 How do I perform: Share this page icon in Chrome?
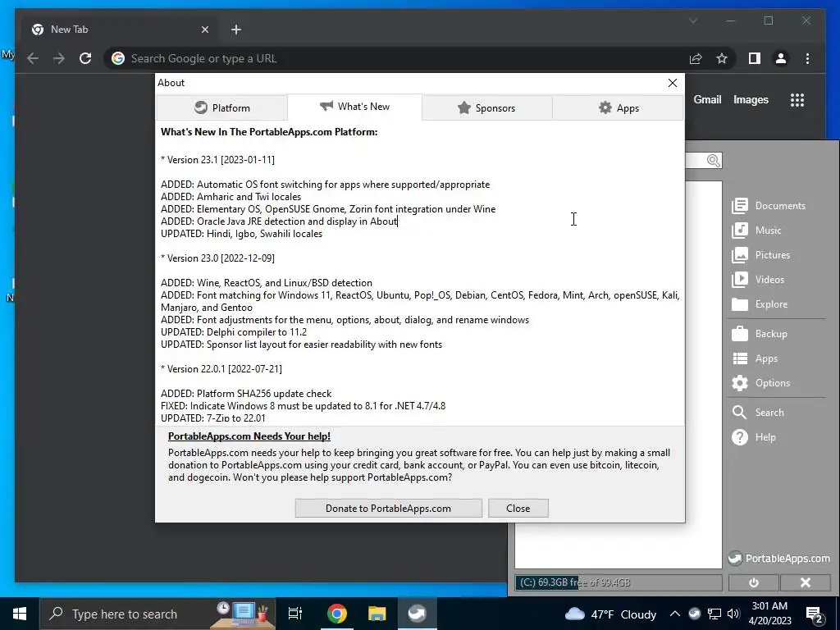coord(696,58)
